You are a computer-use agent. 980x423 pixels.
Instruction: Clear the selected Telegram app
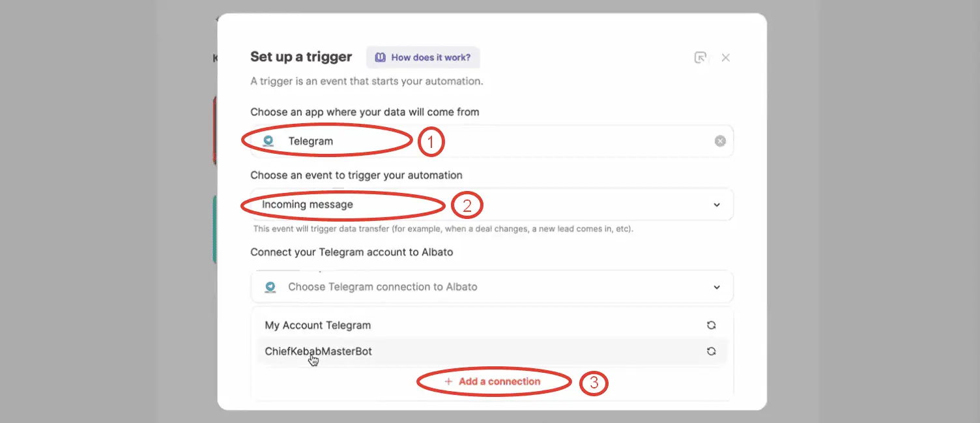pyautogui.click(x=720, y=141)
